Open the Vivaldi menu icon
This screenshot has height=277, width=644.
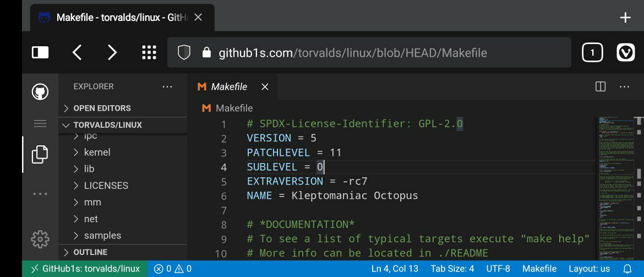pos(625,53)
